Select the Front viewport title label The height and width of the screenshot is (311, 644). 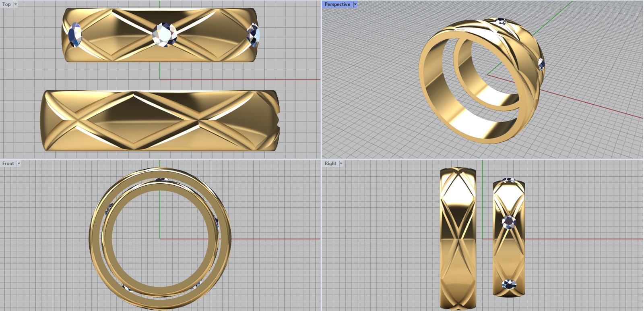point(8,164)
